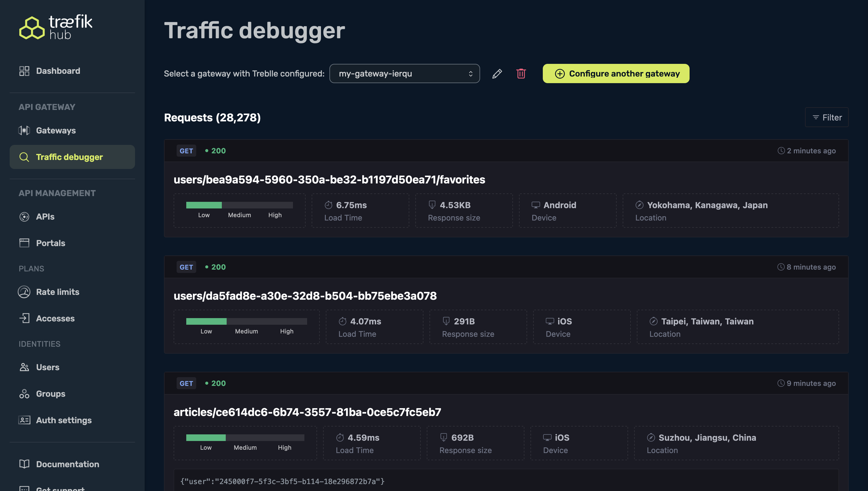Click the red trash icon to delete gateway

click(x=520, y=73)
